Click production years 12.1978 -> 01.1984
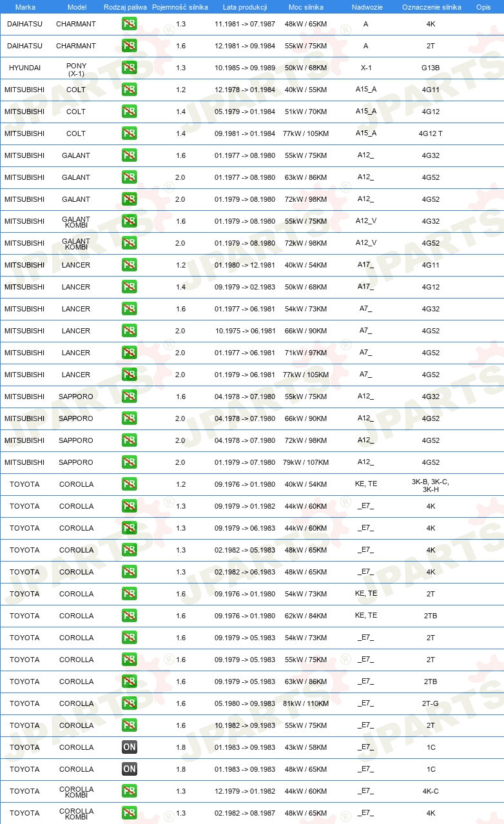Viewport: 504px width, 824px height. coord(245,90)
